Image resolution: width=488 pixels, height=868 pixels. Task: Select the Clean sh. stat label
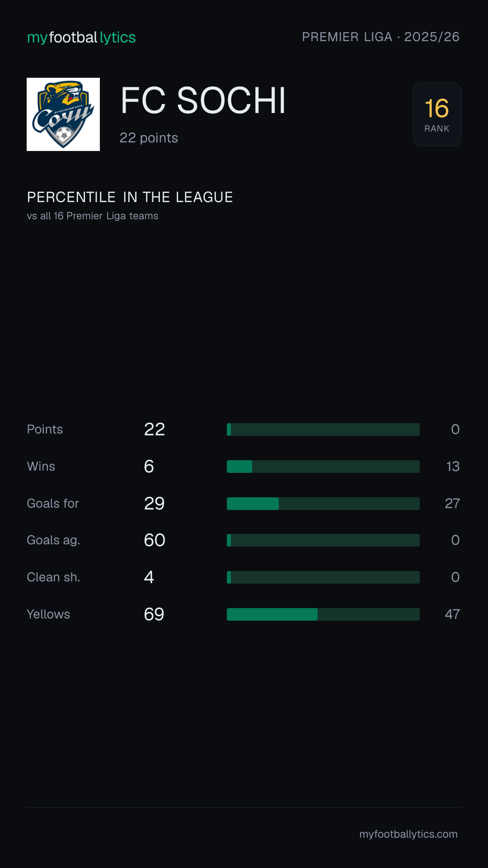(x=53, y=577)
